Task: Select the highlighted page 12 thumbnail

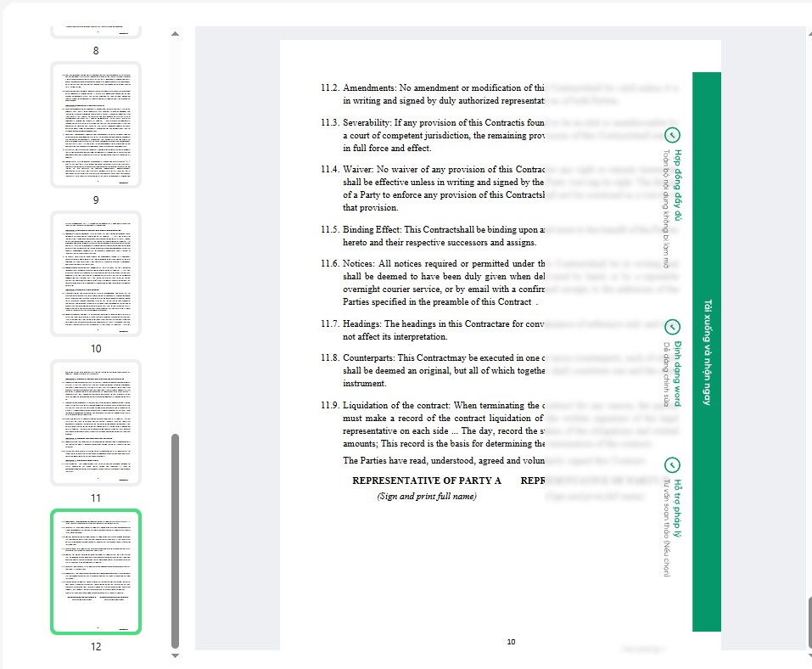Action: (x=96, y=571)
